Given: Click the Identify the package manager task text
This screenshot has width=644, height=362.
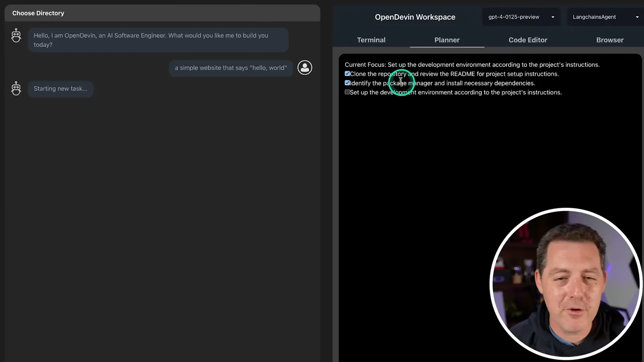Looking at the screenshot, I should [442, 83].
